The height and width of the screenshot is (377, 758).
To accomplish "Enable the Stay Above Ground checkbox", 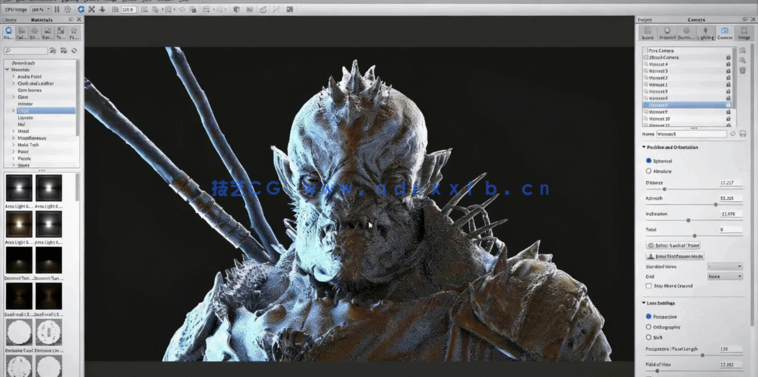I will [649, 286].
